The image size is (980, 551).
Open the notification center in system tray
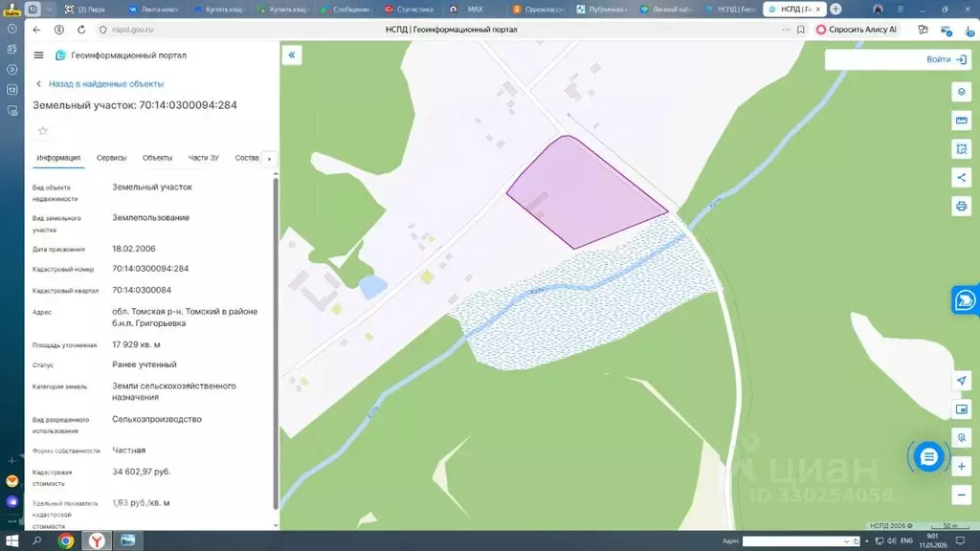pos(960,540)
